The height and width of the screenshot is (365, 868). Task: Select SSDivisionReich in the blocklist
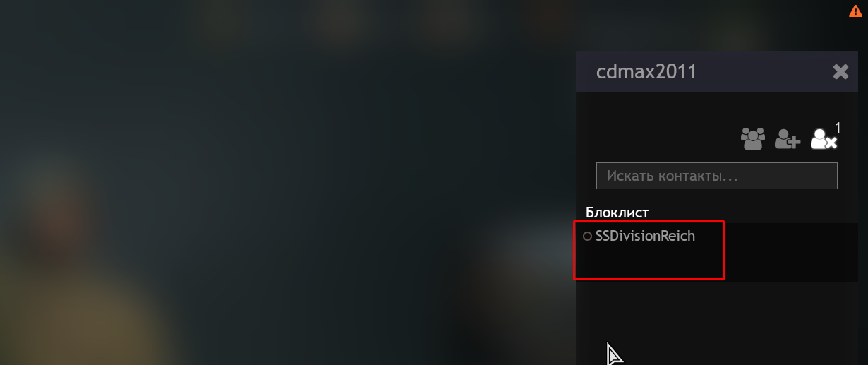[645, 237]
